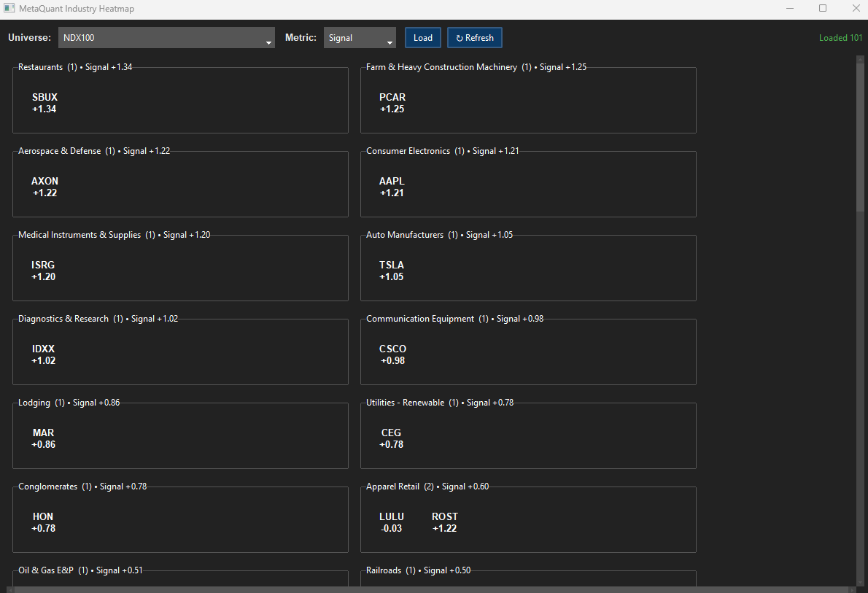Select the CSCO ticker tile
The image size is (868, 593).
[392, 355]
